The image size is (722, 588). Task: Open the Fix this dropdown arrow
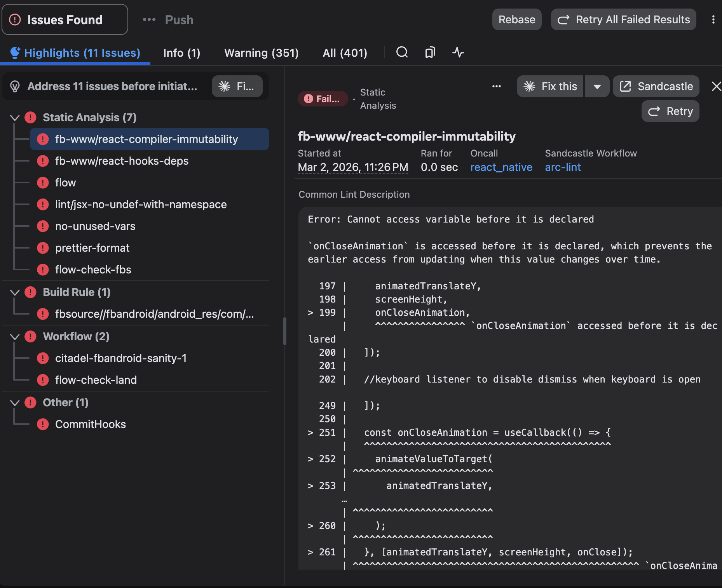click(597, 86)
